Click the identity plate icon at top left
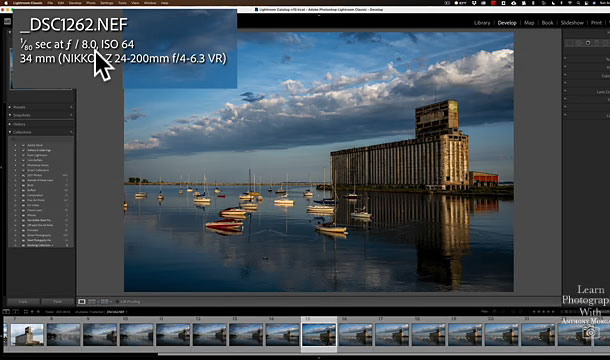Viewport: 610px width, 360px height. [x=7, y=21]
